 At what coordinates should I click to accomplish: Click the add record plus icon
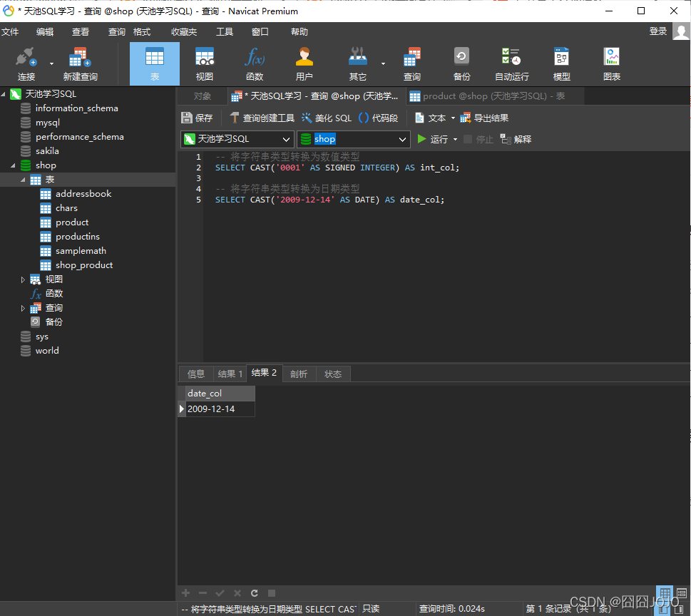[186, 593]
